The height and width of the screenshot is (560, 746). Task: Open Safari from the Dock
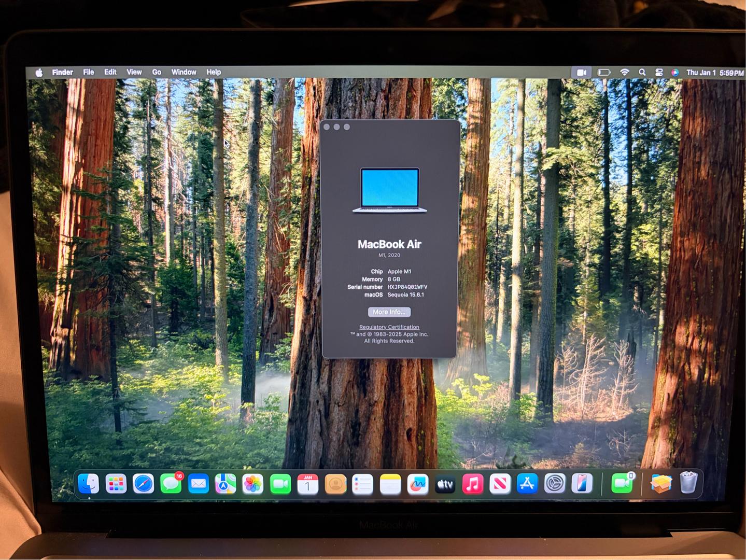tap(144, 484)
